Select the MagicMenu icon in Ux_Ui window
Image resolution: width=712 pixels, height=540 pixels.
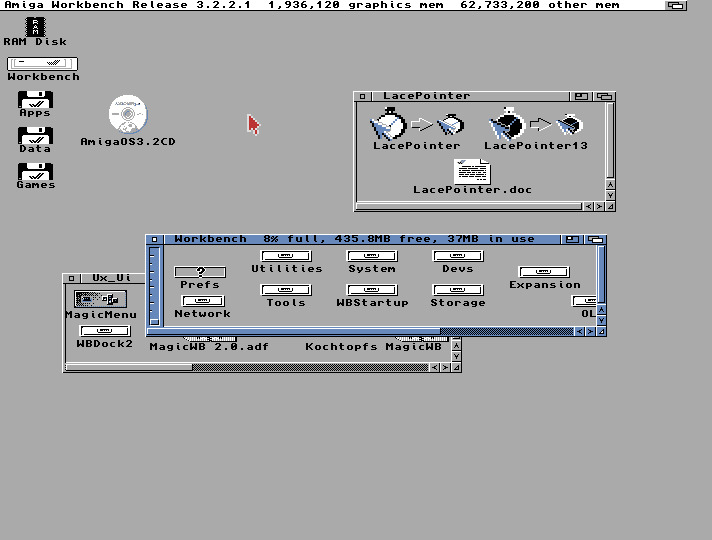coord(100,299)
